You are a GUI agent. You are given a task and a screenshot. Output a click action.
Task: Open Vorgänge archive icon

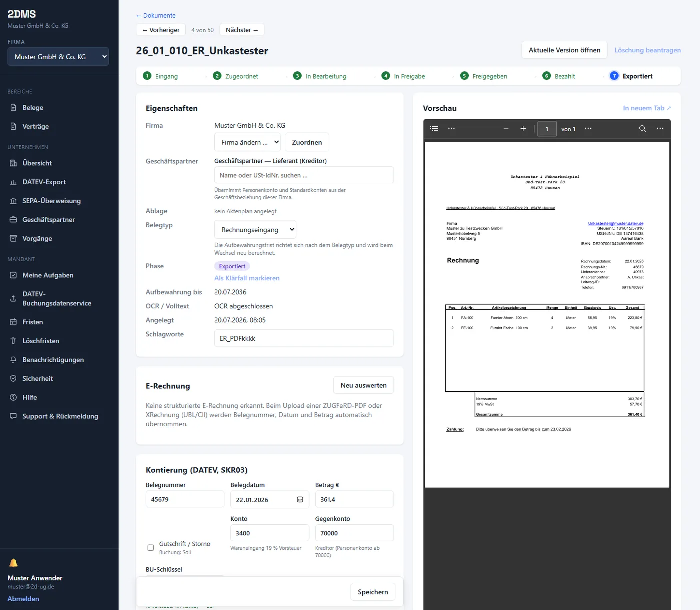click(13, 239)
